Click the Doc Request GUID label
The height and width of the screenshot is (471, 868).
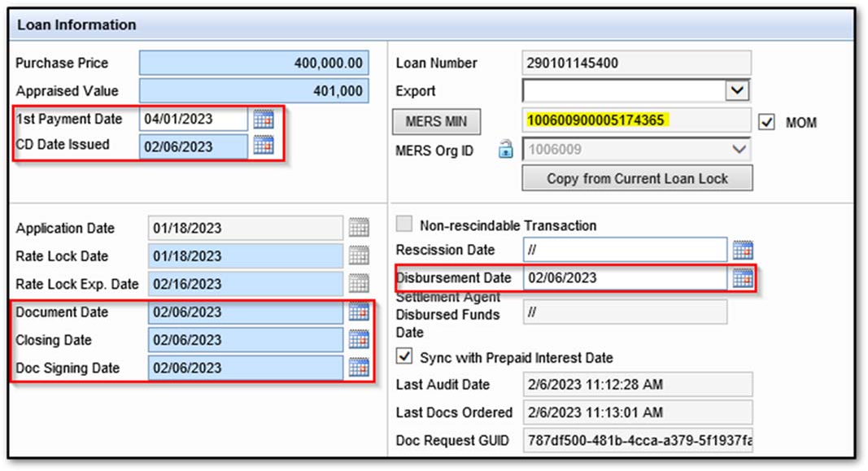coord(451,441)
